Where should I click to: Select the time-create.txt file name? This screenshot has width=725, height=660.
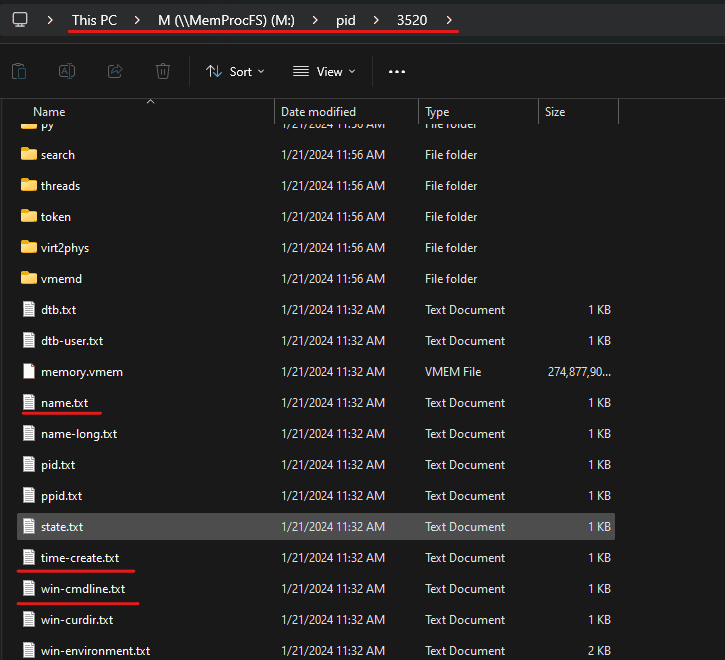coord(80,558)
